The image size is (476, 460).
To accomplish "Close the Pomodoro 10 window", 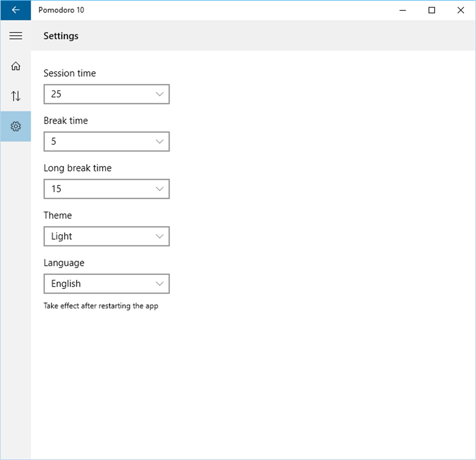I will [461, 10].
